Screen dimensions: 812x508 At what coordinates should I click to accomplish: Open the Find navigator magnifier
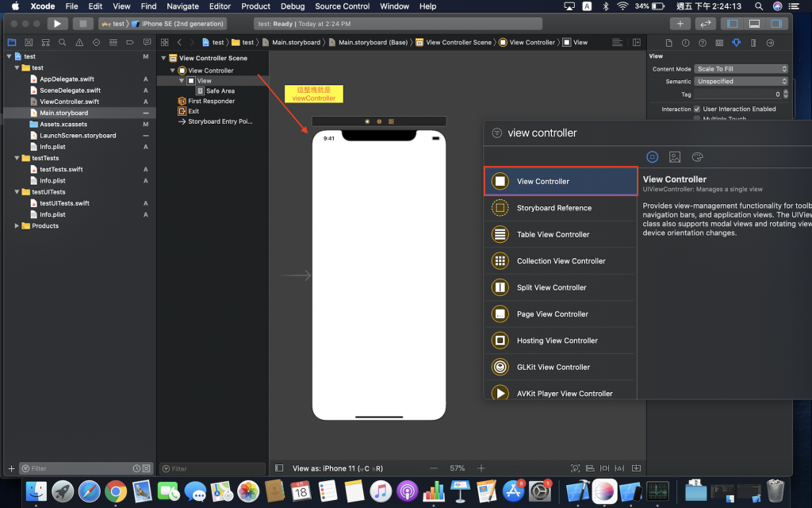[x=62, y=43]
